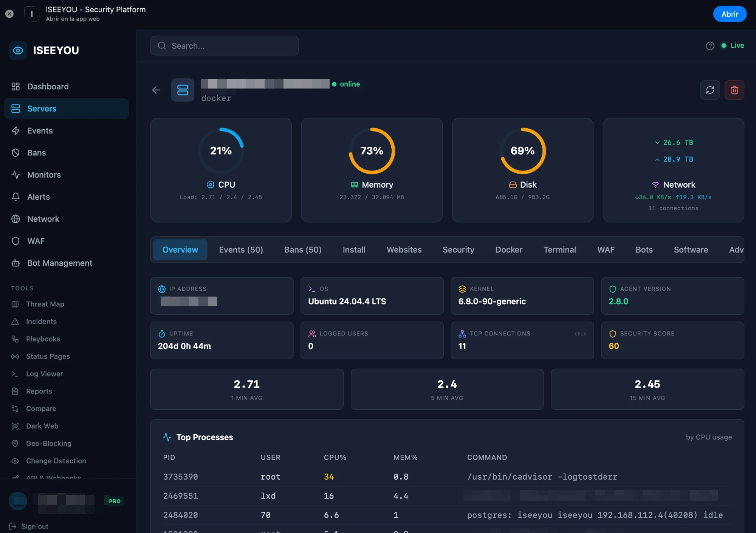Open the Events sidebar page
This screenshot has height=533, width=756.
(66, 131)
